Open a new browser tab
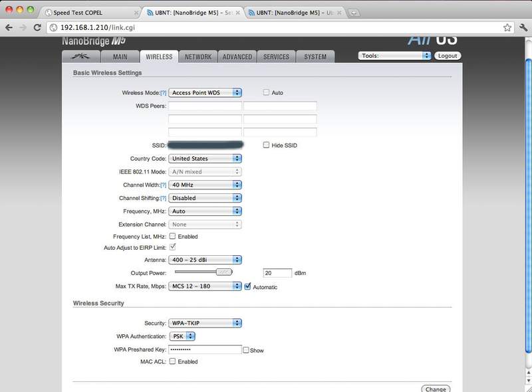The width and height of the screenshot is (532, 392). [x=354, y=13]
